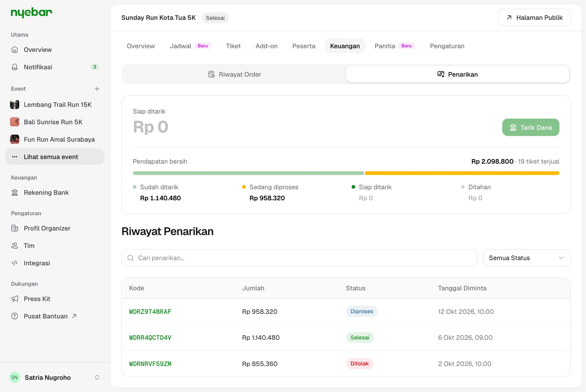Screen dimensions: 586x392
Task: Open withdrawal code WDRZ9T4BRAF
Action: tap(150, 312)
